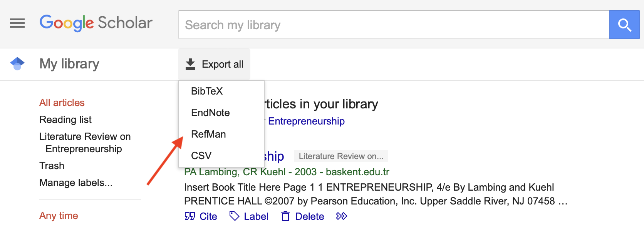Open Literature Review on Entrepreneurship label
Image resolution: width=644 pixels, height=226 pixels.
point(85,143)
